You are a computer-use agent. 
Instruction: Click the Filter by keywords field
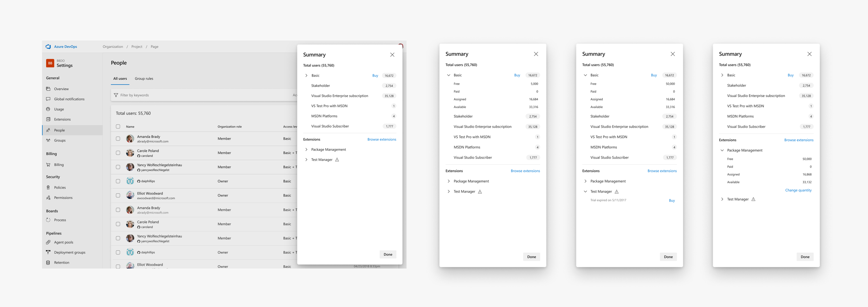click(x=205, y=95)
